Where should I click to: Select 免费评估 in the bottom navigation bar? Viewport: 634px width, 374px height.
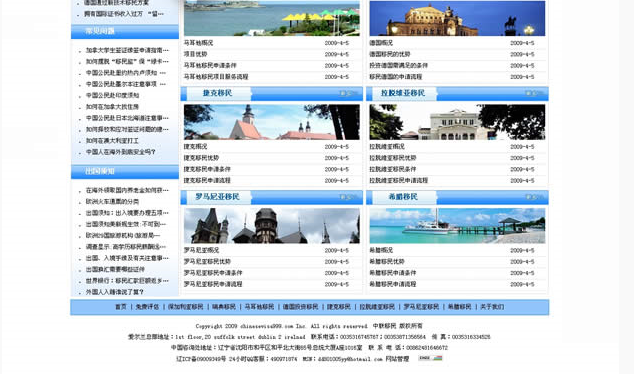(148, 307)
